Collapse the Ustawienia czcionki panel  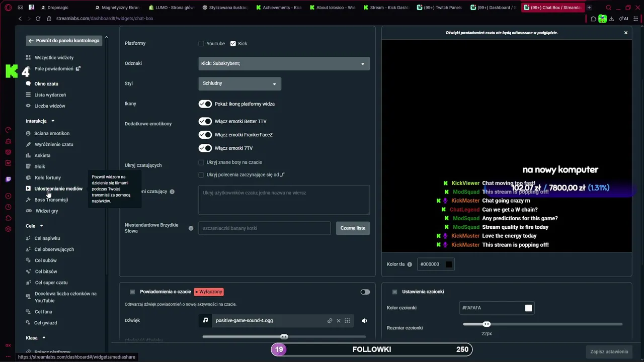(394, 292)
